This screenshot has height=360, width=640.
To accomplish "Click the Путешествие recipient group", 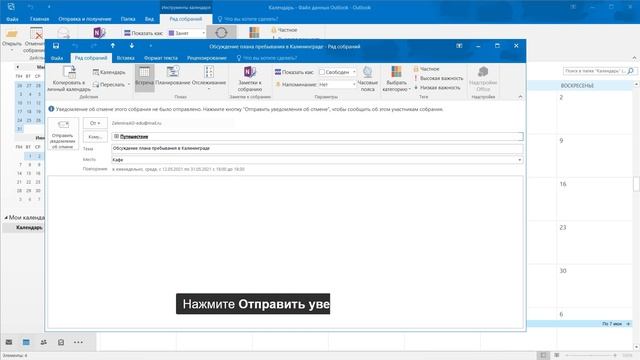I will coord(134,136).
